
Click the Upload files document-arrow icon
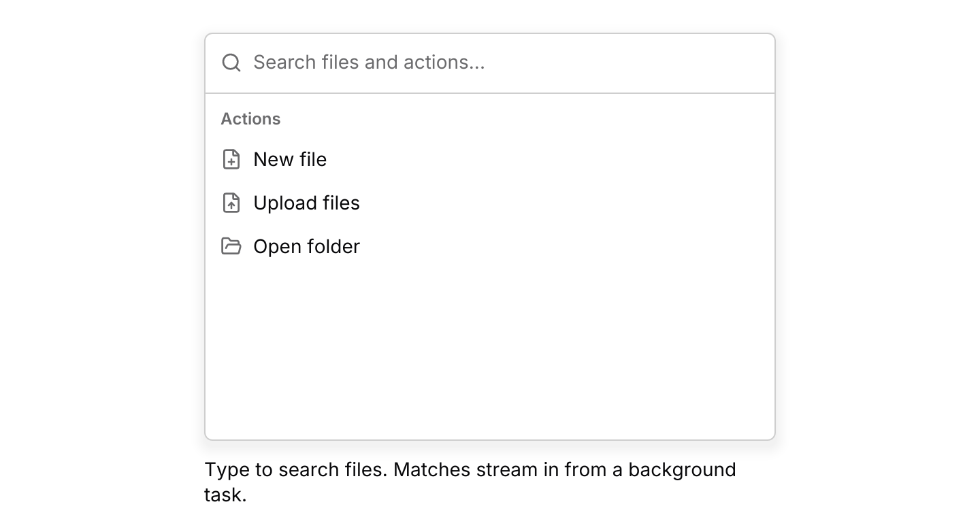231,203
